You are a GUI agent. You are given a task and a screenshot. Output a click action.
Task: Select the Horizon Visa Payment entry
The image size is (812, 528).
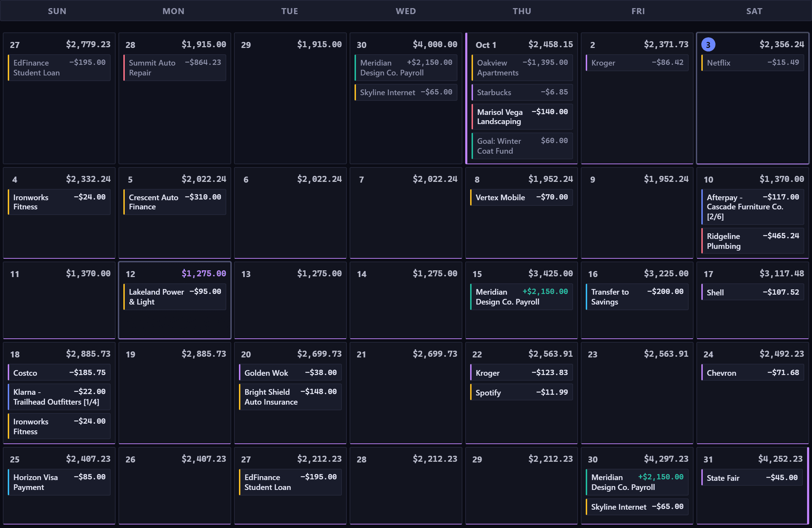click(x=59, y=482)
